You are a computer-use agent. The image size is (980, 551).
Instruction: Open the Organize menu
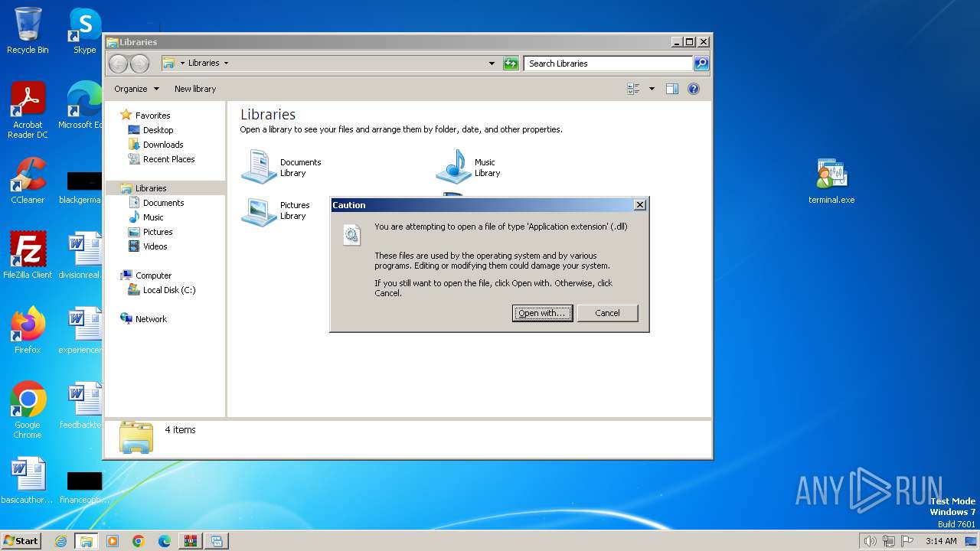(x=136, y=89)
